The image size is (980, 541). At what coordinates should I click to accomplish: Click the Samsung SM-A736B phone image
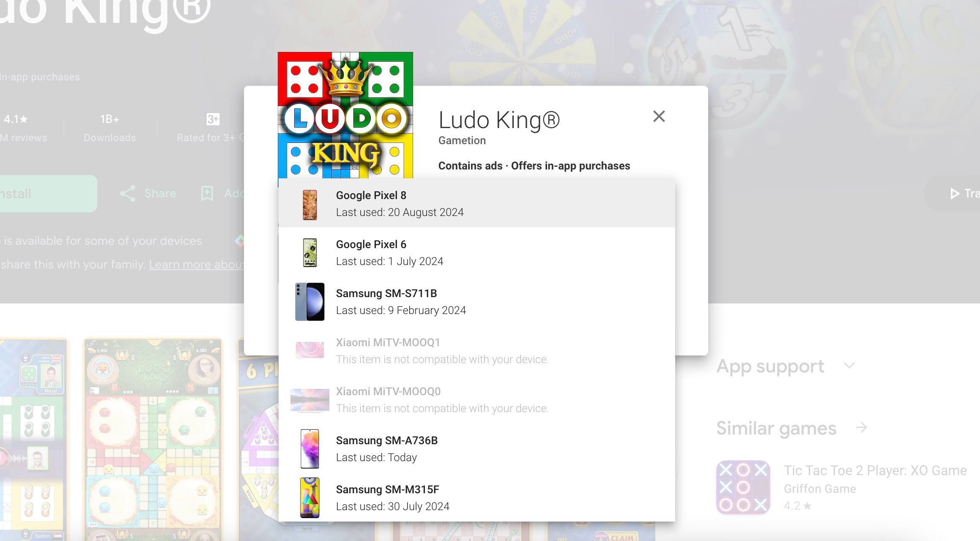coord(310,449)
